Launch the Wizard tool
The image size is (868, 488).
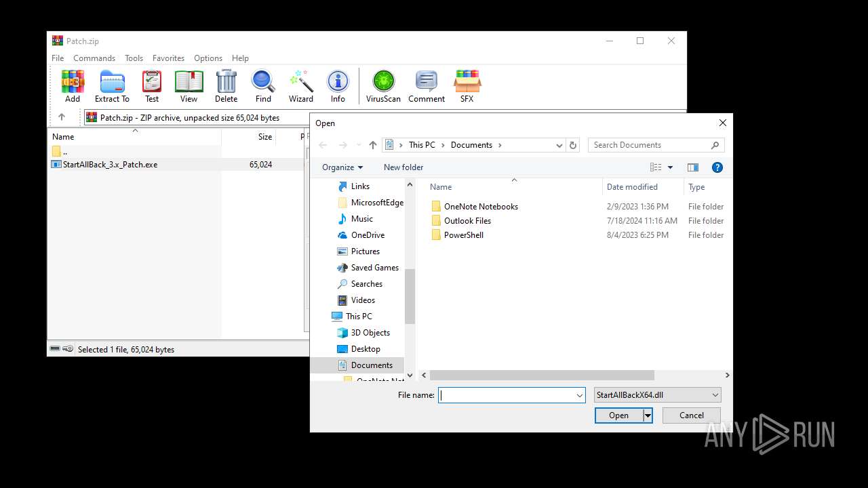300,86
